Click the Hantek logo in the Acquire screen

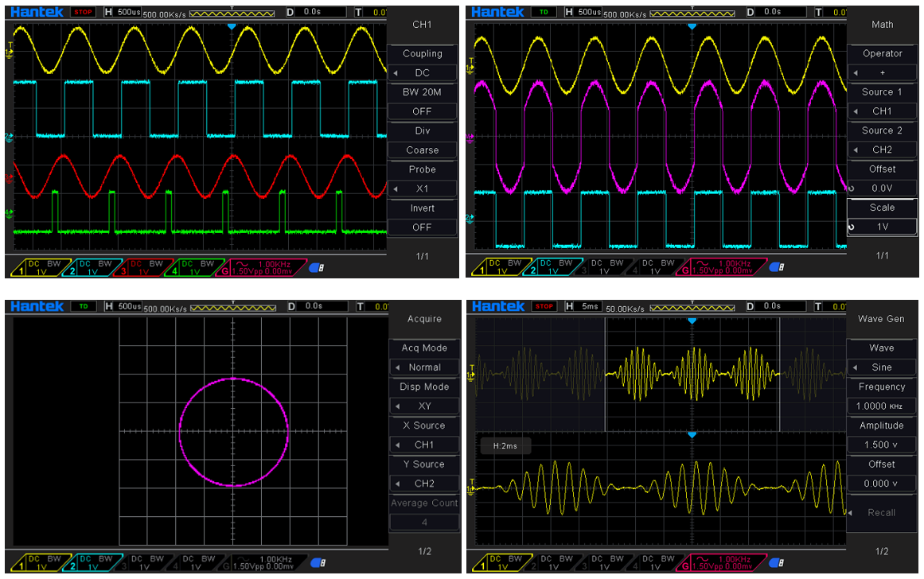click(x=37, y=306)
